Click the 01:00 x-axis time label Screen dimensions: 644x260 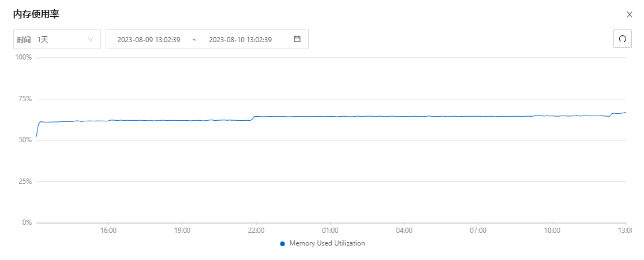point(330,231)
